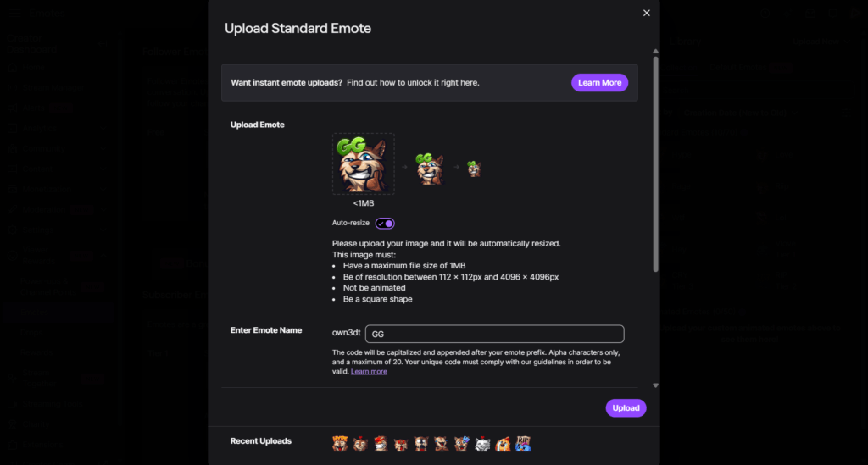The height and width of the screenshot is (465, 868).
Task: Click the smallest GG emote preview
Action: click(475, 169)
